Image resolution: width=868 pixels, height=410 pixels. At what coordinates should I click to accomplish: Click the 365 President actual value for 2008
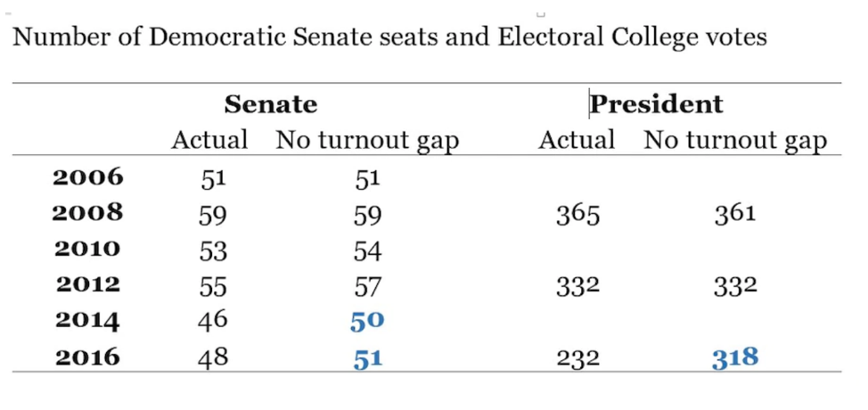(x=577, y=215)
